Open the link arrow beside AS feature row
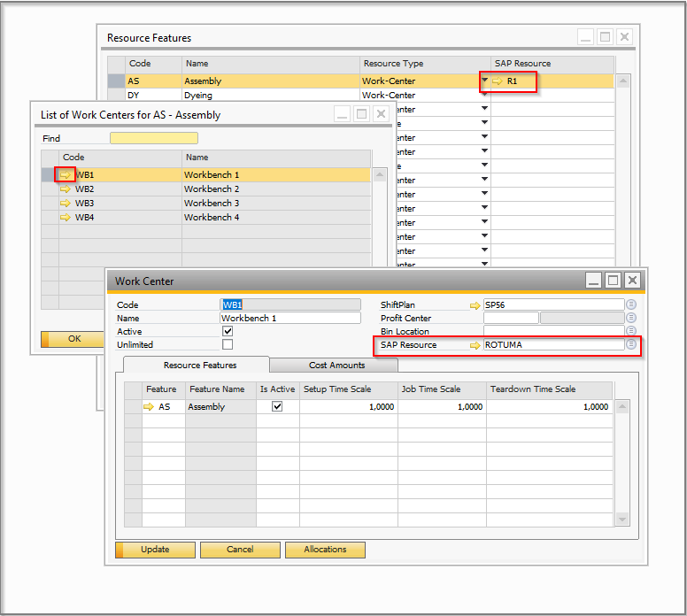Viewport: 687px width, 616px height. coord(149,407)
